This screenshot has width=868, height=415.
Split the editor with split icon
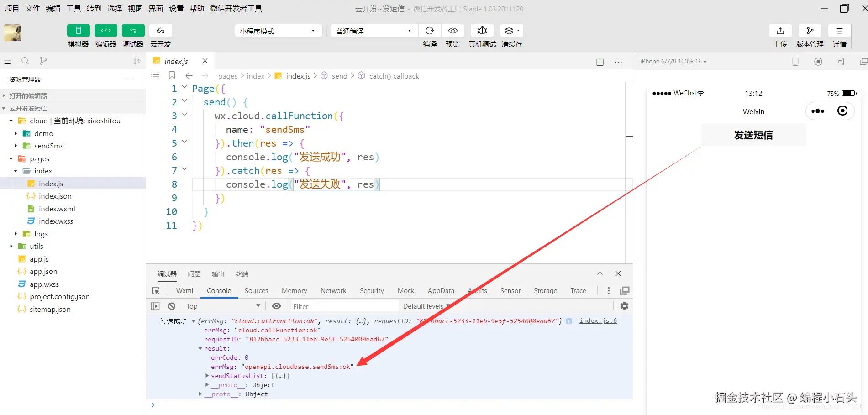tap(600, 62)
